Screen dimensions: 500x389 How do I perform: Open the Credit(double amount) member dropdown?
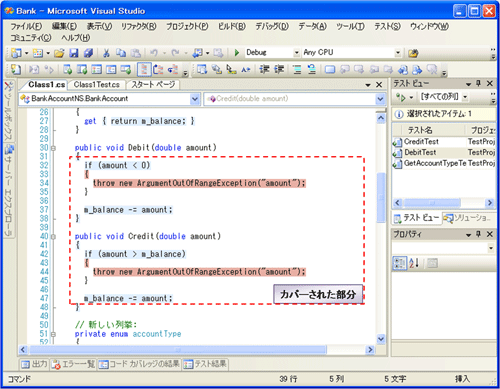pyautogui.click(x=380, y=99)
